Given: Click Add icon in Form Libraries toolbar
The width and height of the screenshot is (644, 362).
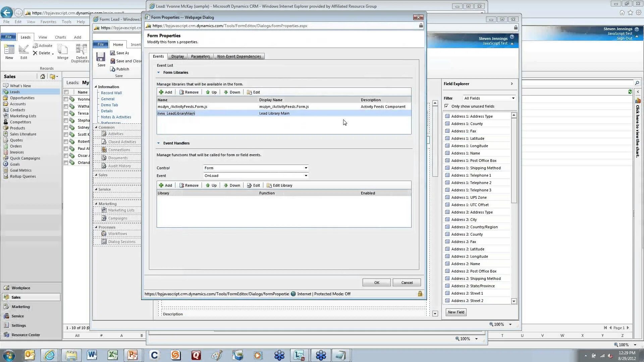Looking at the screenshot, I should [161, 92].
